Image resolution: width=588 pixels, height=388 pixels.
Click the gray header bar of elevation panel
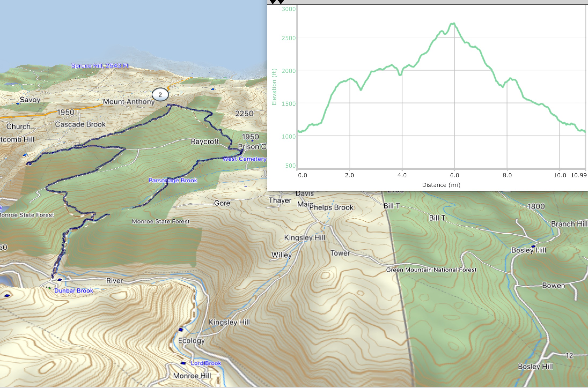(429, 2)
